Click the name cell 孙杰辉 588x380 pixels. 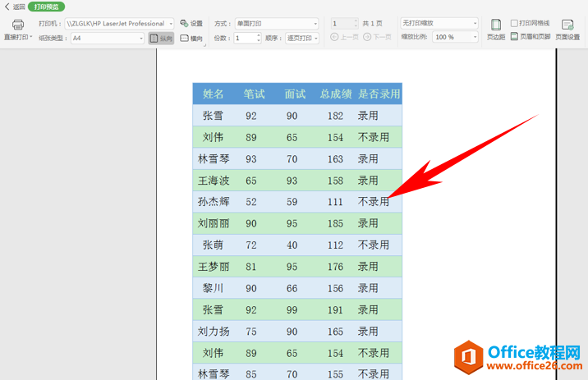pos(214,202)
